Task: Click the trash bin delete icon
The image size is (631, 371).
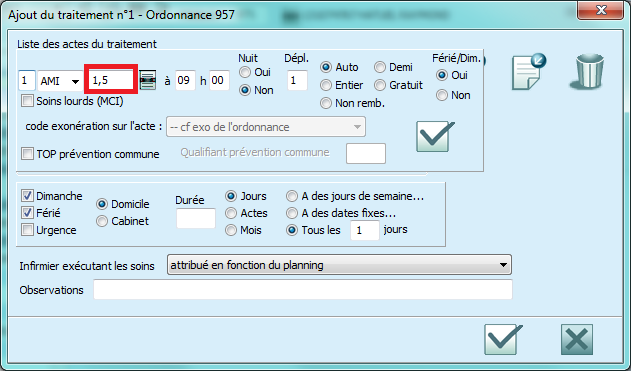Action: (587, 71)
